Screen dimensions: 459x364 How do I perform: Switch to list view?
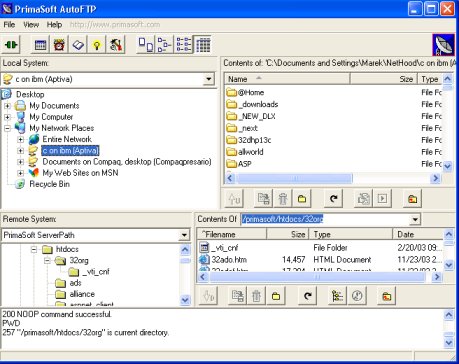tap(183, 44)
